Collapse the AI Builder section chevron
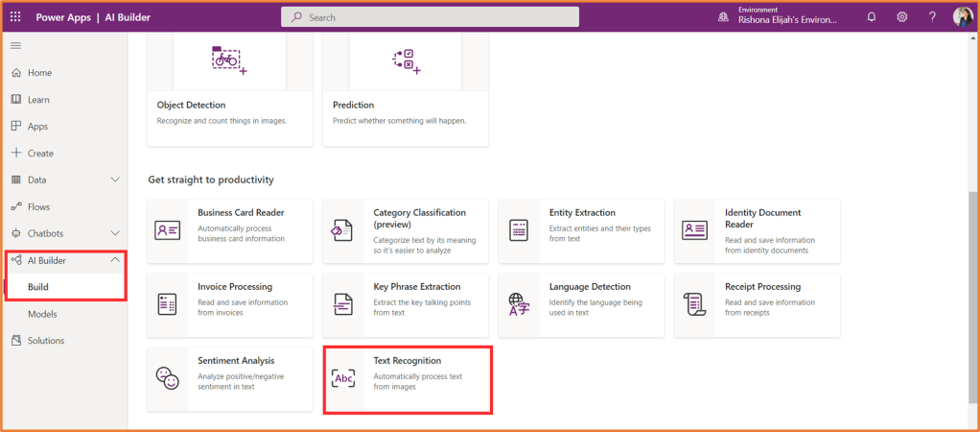Viewport: 980px width, 432px height. [x=115, y=260]
